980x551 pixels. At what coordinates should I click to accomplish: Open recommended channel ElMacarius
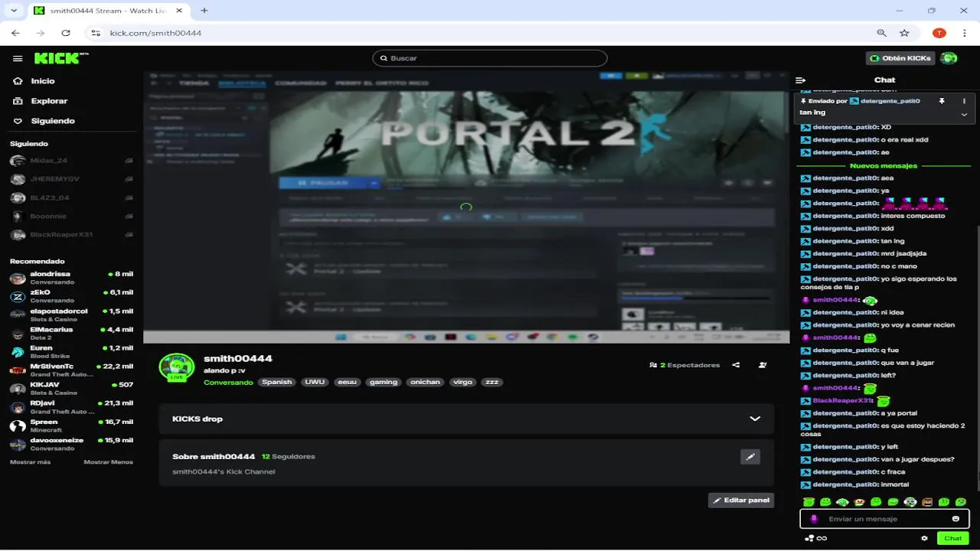pos(72,333)
